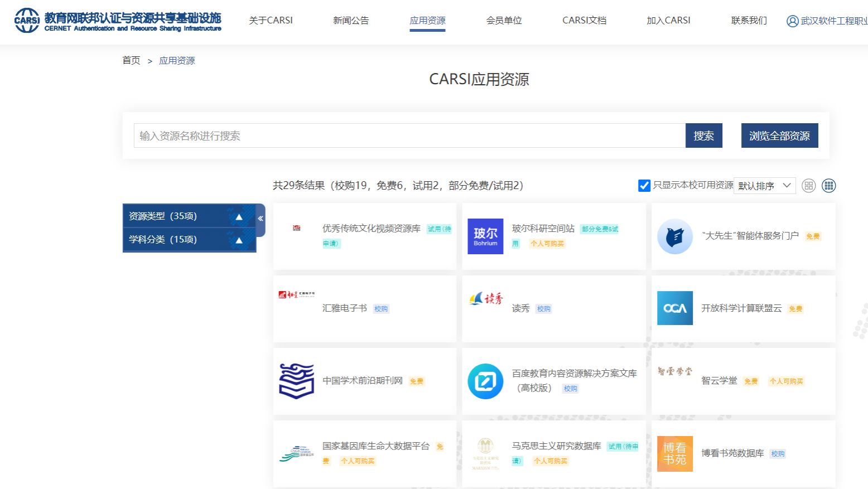This screenshot has width=868, height=489.
Task: Click the 大先生 智能体 portal icon
Action: [674, 236]
